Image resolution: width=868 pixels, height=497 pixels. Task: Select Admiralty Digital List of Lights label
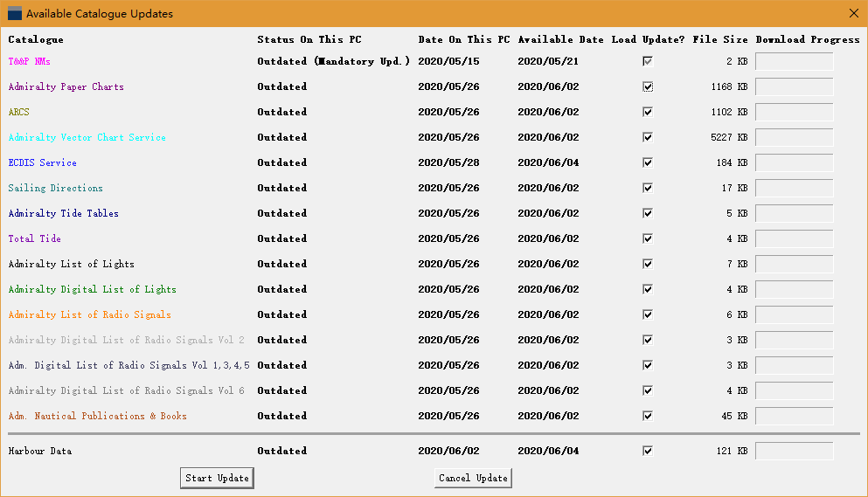pyautogui.click(x=93, y=289)
